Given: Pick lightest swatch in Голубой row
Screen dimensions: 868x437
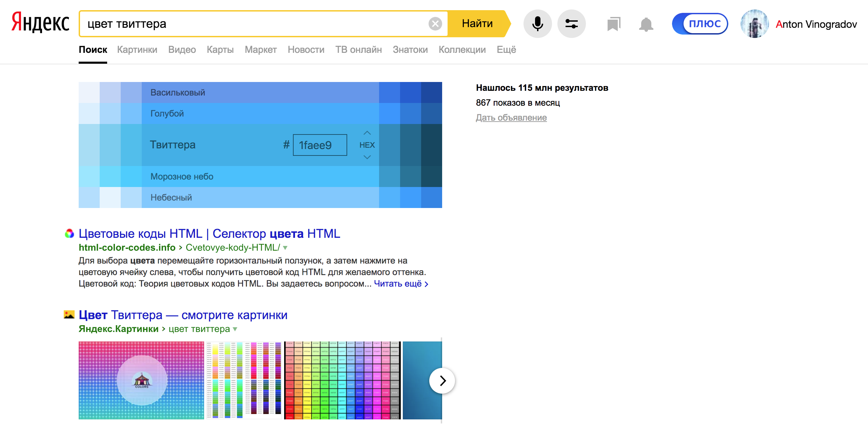Looking at the screenshot, I should (89, 113).
